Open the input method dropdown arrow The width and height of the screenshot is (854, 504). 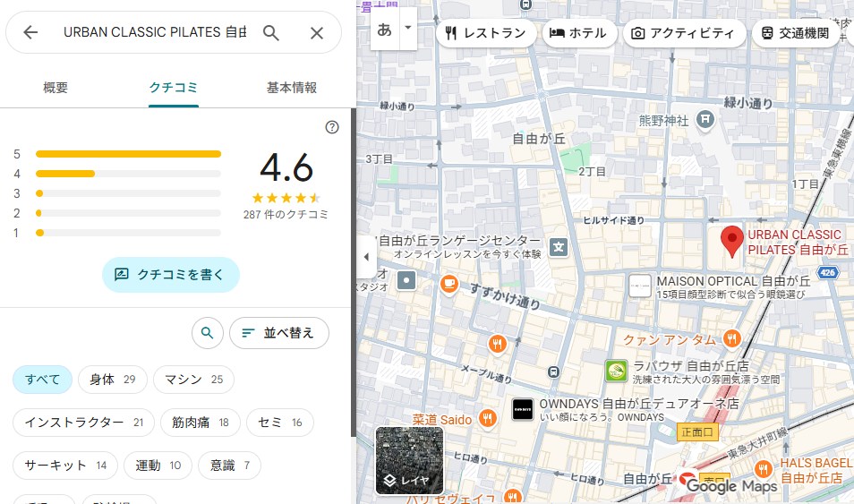pyautogui.click(x=408, y=28)
